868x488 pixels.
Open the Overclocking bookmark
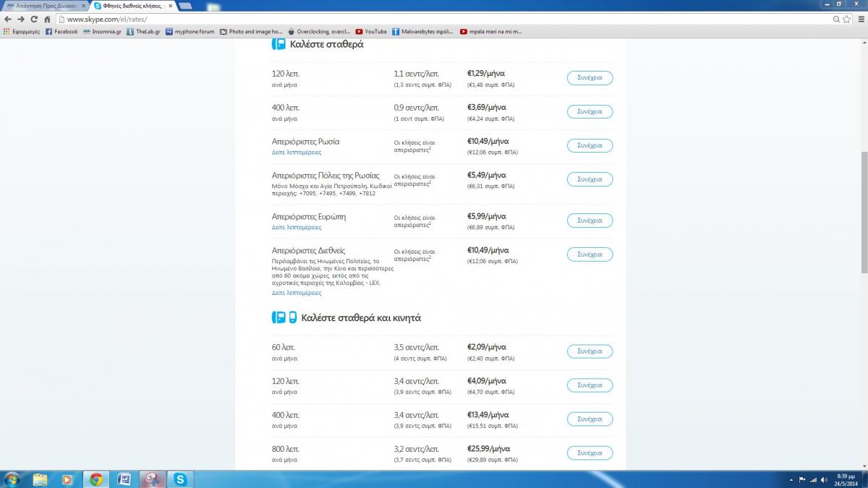point(319,32)
